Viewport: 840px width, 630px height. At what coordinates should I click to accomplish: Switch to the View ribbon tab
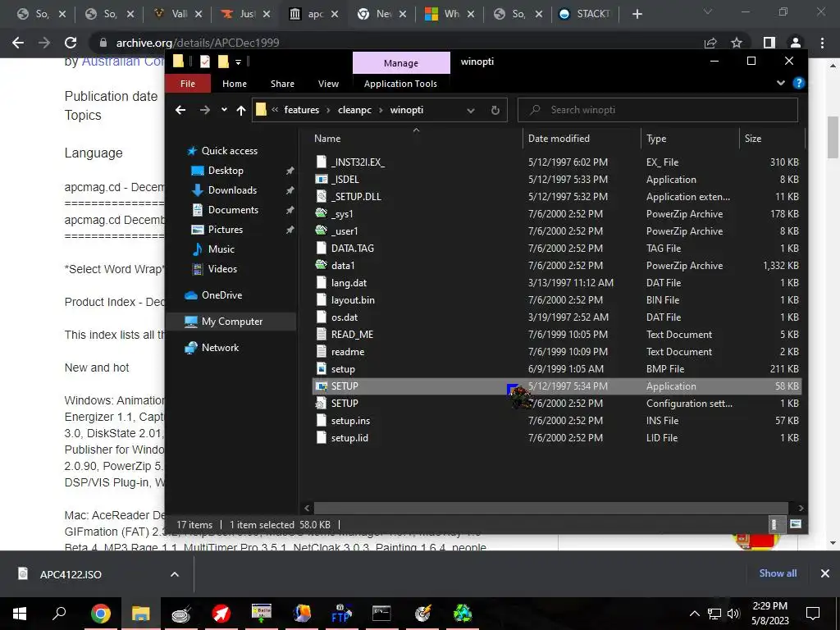(x=328, y=84)
